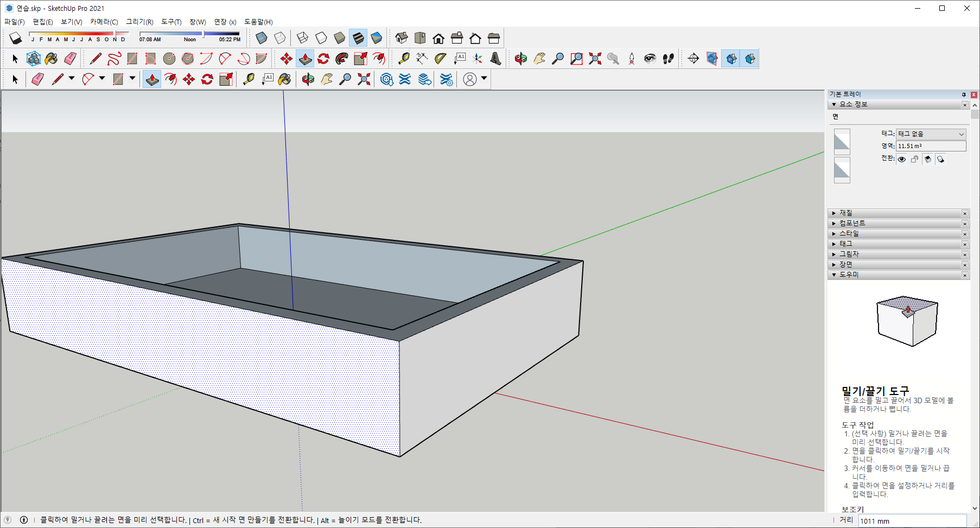Click the info icon in status bar
Screen dimensions: 980x528
24,520
